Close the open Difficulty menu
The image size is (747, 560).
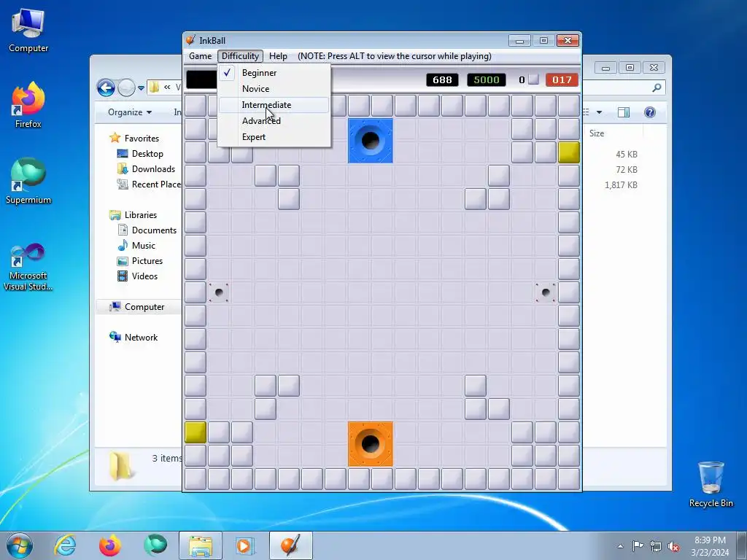coord(240,56)
